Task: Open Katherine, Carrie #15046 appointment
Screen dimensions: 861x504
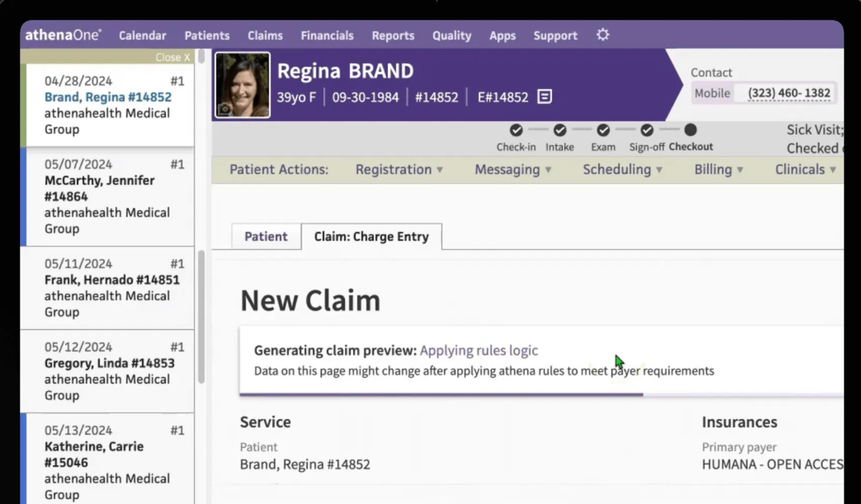Action: (108, 459)
